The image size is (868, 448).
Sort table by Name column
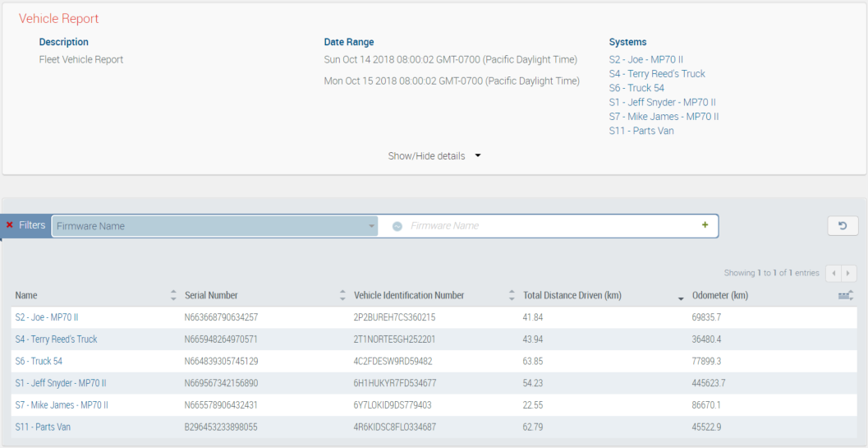pyautogui.click(x=26, y=296)
